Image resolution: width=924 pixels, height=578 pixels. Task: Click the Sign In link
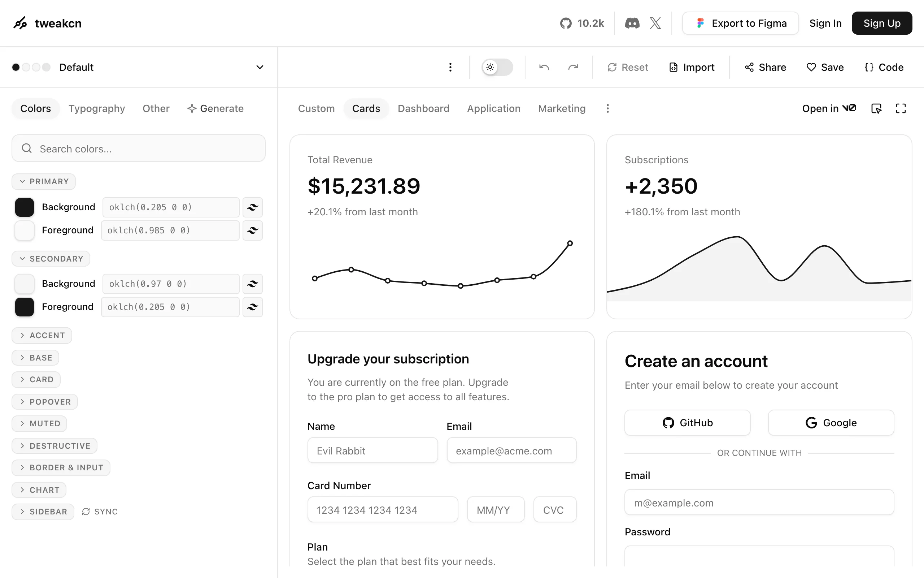[825, 23]
